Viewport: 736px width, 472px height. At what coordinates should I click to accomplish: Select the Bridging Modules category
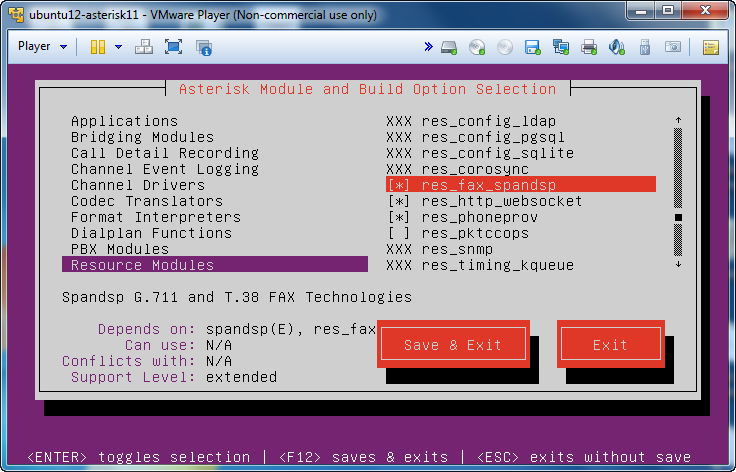[142, 137]
